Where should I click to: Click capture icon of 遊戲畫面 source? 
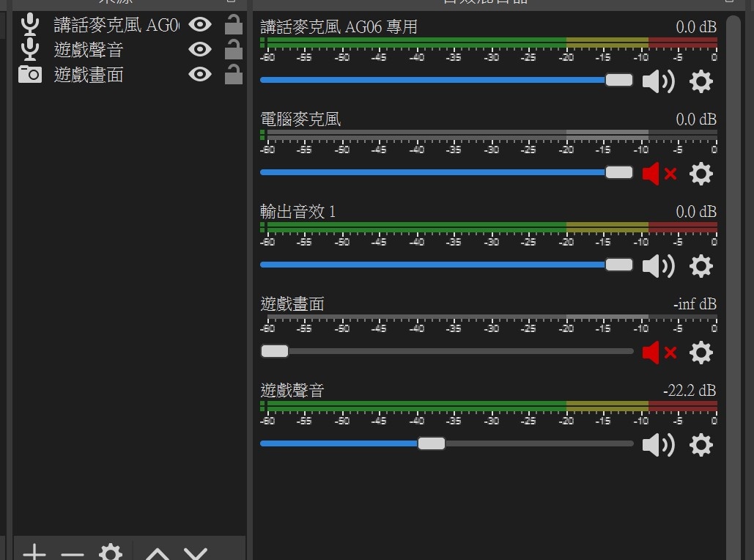click(x=30, y=74)
